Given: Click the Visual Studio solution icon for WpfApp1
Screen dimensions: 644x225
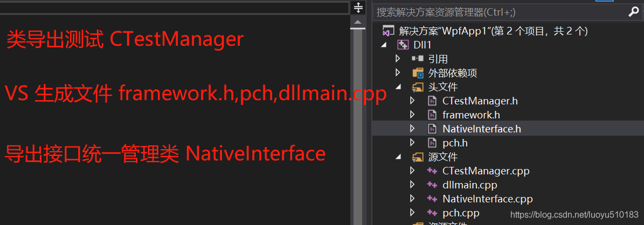Looking at the screenshot, I should [x=388, y=31].
